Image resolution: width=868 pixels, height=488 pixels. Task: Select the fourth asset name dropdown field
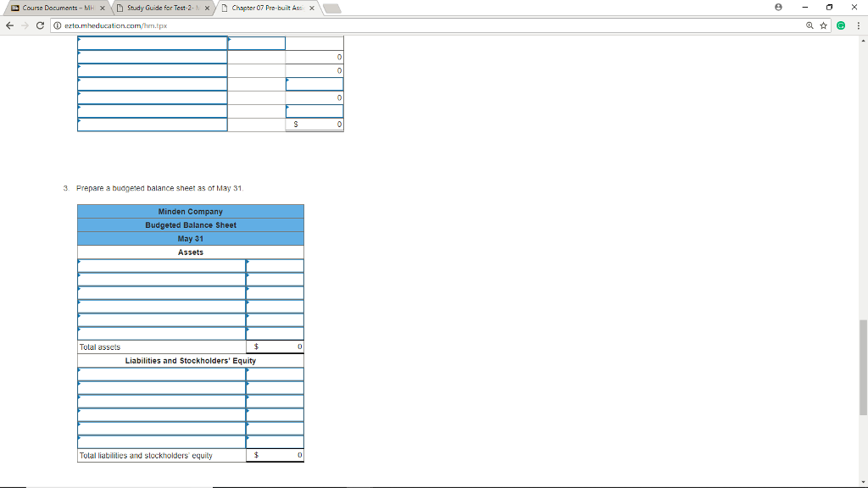pos(162,307)
